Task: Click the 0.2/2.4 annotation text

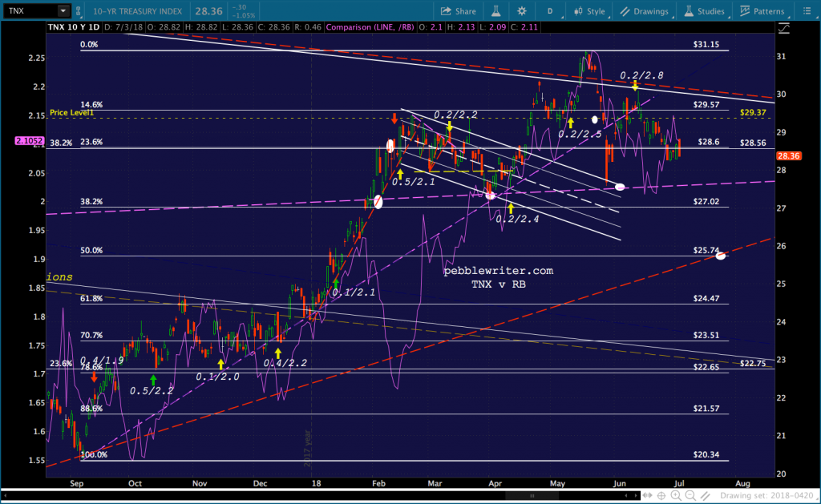Action: click(517, 219)
